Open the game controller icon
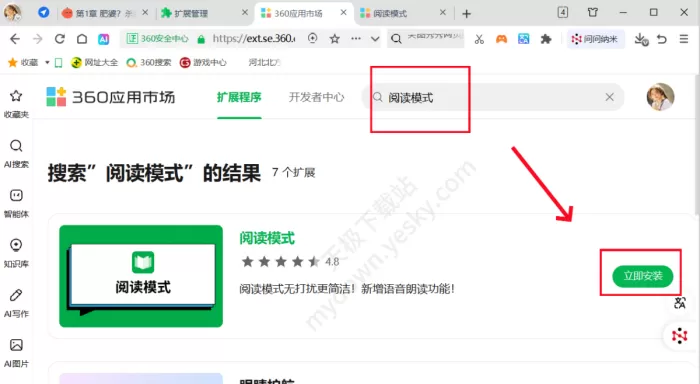The height and width of the screenshot is (384, 700). tap(501, 39)
